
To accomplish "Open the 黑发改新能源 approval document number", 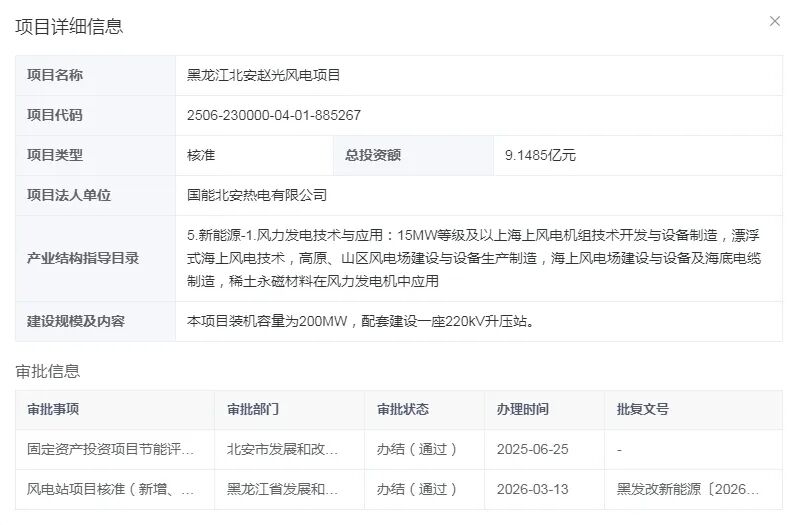I will coord(688,489).
